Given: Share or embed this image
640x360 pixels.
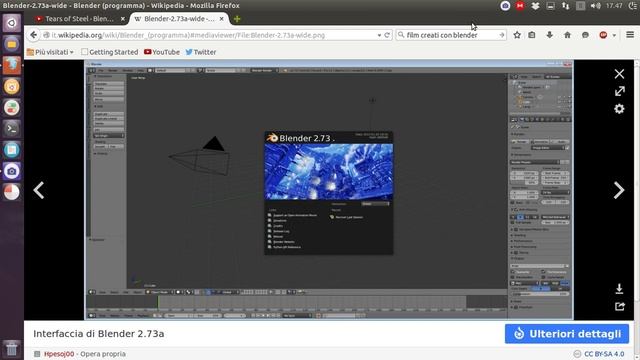Looking at the screenshot, I should 620,306.
